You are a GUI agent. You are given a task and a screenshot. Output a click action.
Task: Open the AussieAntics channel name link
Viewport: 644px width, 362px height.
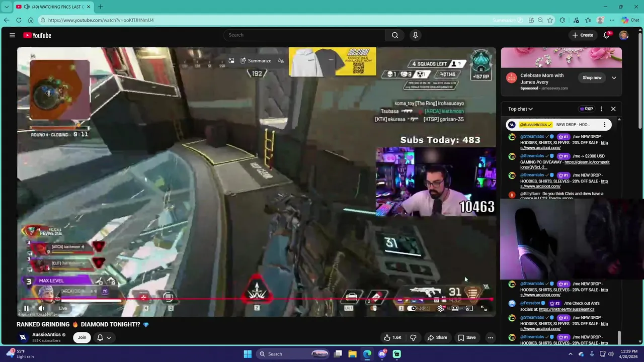tap(46, 335)
